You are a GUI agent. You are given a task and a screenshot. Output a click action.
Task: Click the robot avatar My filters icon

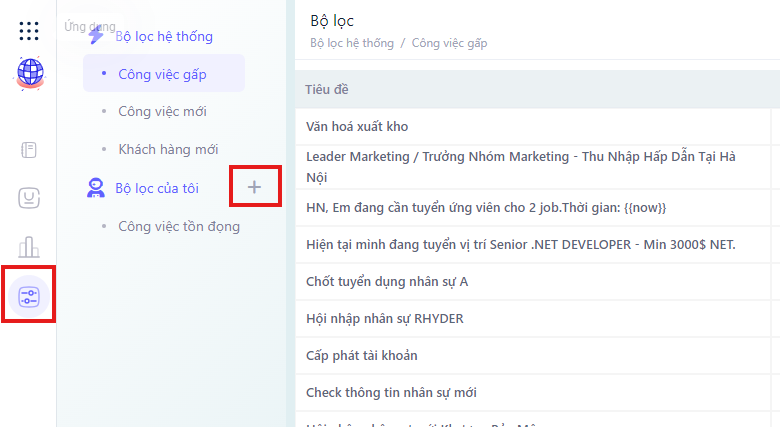click(x=96, y=188)
